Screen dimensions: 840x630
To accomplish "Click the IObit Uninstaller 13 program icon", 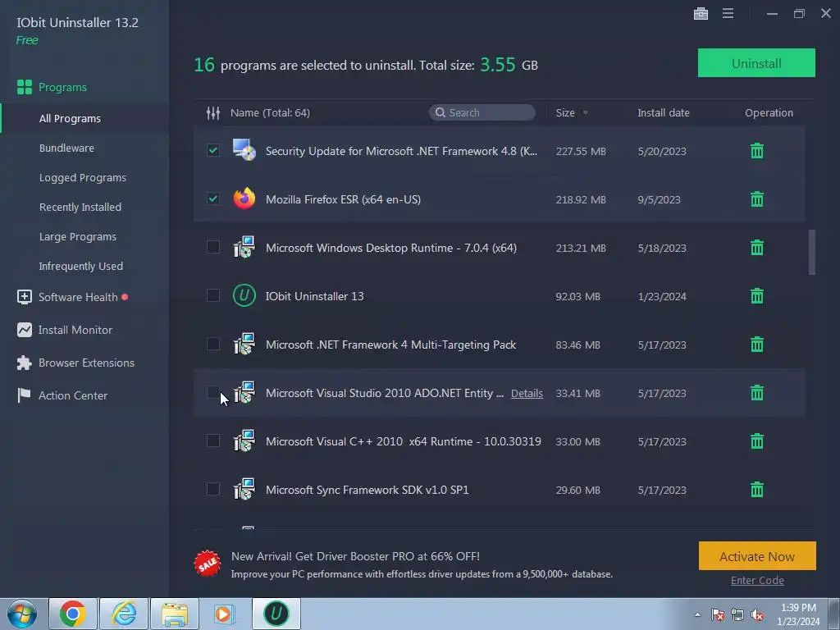I will 244,295.
